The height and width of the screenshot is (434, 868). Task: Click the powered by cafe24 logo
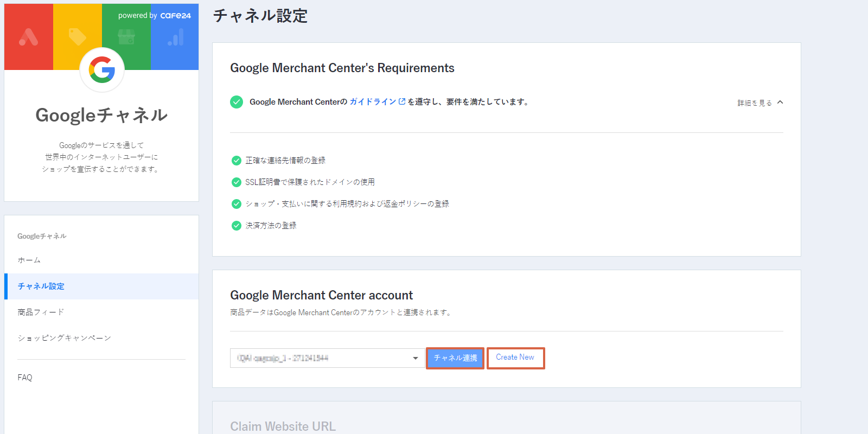[x=155, y=16]
